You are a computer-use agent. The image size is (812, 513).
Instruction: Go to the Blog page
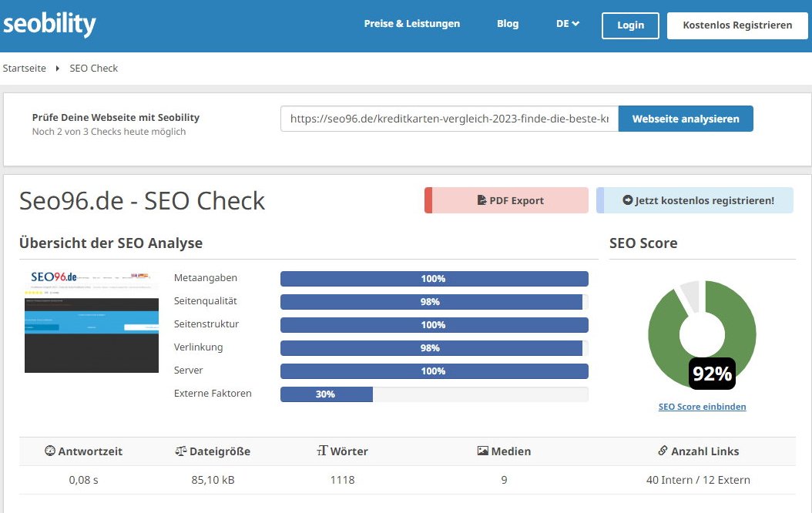(508, 24)
